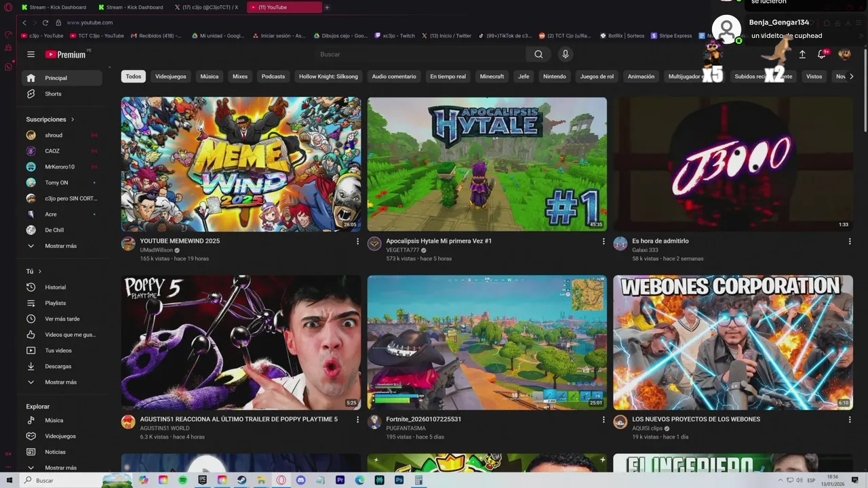The height and width of the screenshot is (488, 868).
Task: Open UMadWillson channel name link
Action: pos(157,250)
